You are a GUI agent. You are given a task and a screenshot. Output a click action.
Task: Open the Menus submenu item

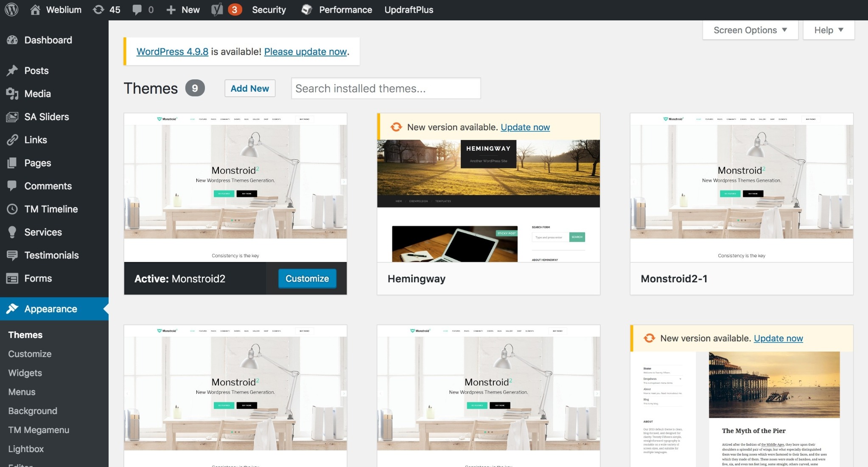coord(22,392)
